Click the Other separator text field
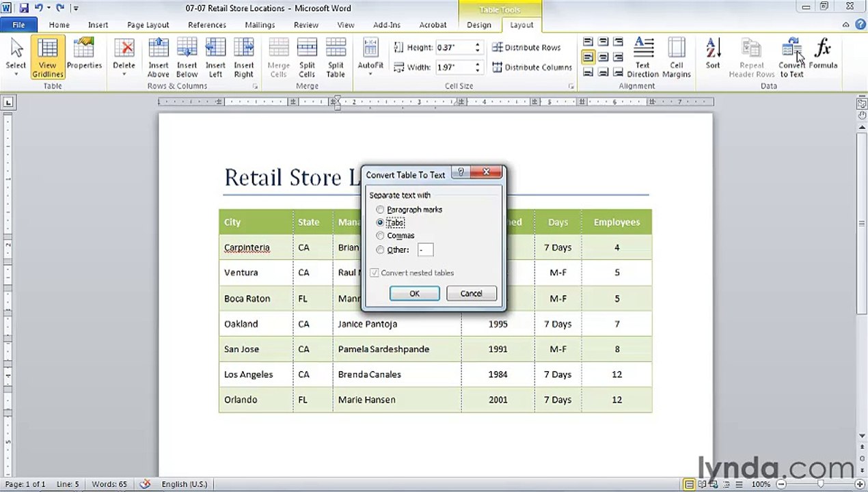The height and width of the screenshot is (492, 868). coord(425,250)
